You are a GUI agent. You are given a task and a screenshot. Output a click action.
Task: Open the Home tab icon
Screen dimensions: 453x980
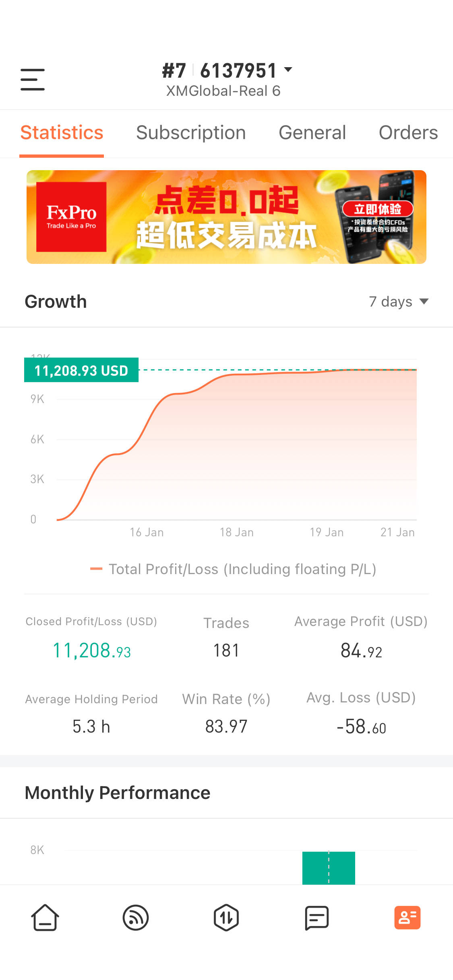click(x=45, y=918)
